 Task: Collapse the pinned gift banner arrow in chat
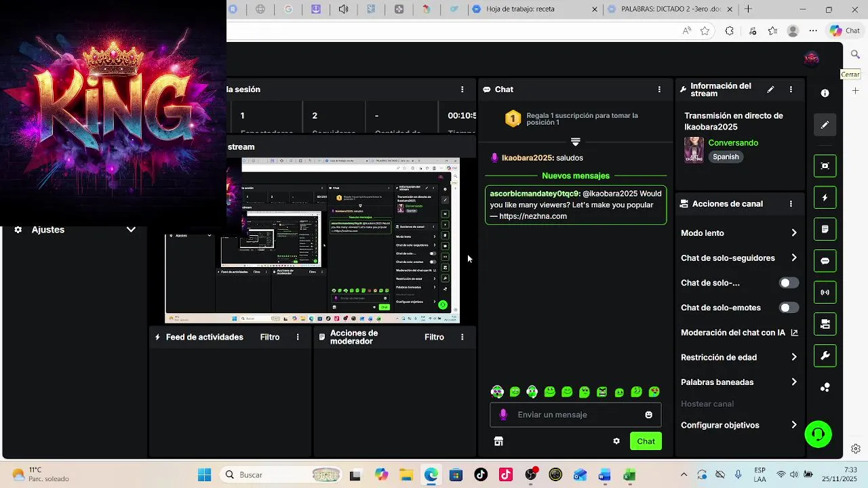pos(575,142)
